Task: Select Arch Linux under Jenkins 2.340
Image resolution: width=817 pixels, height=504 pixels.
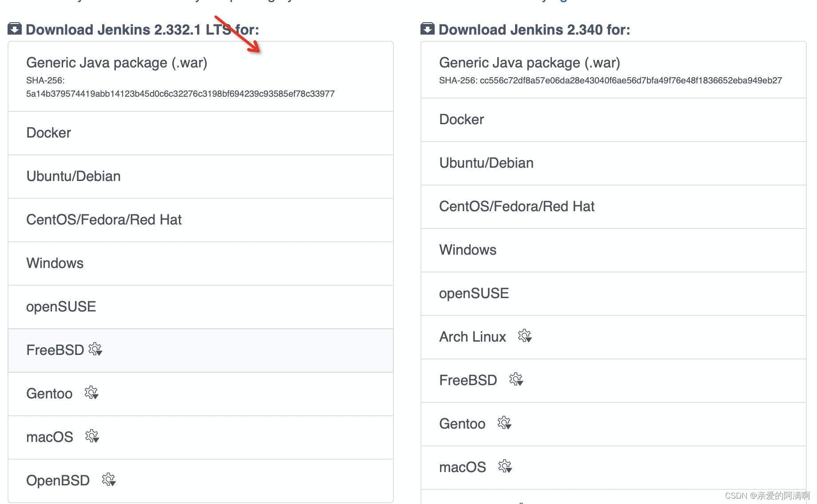Action: 614,337
